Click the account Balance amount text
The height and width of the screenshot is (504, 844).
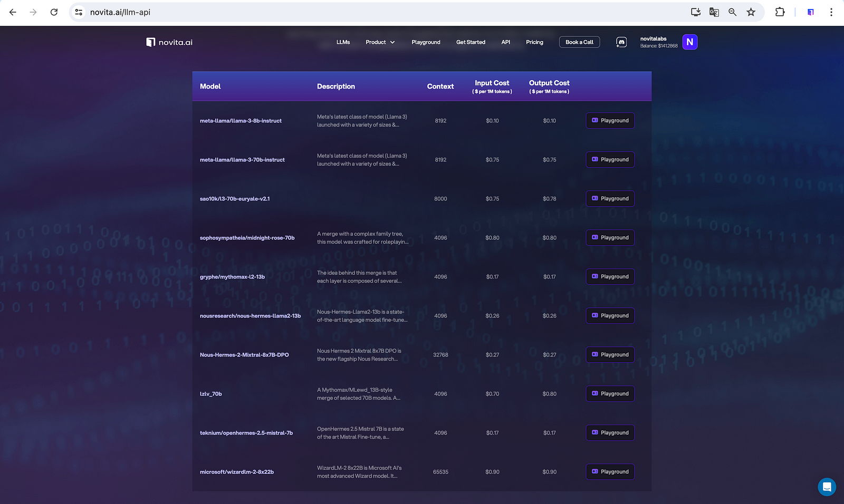click(659, 46)
